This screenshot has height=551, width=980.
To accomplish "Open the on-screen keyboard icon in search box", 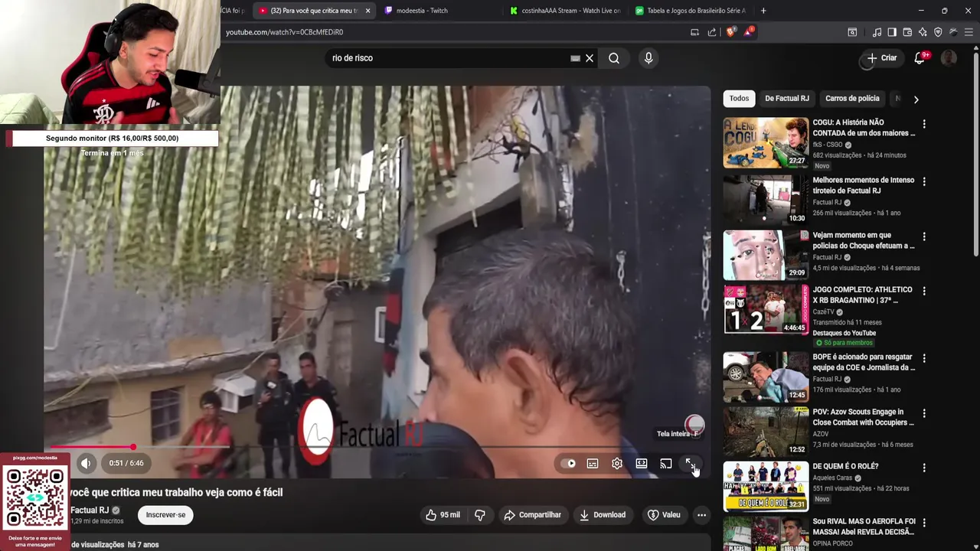I will coord(575,58).
